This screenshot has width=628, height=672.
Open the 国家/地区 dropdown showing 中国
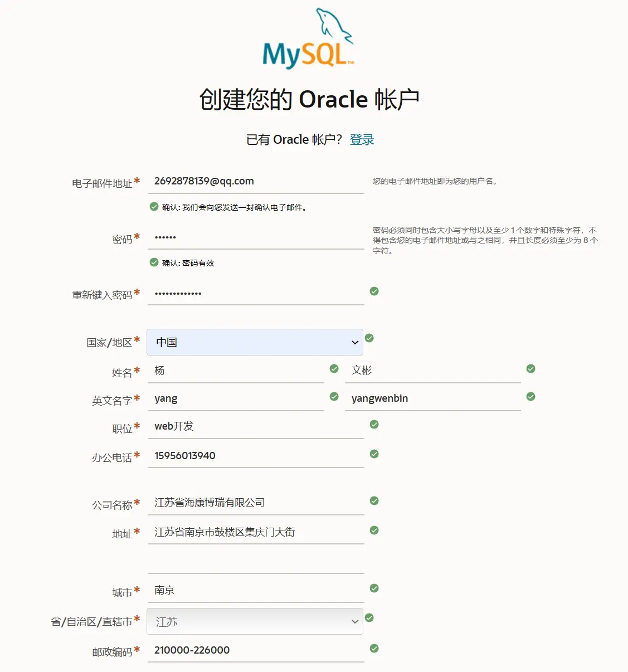coord(255,342)
